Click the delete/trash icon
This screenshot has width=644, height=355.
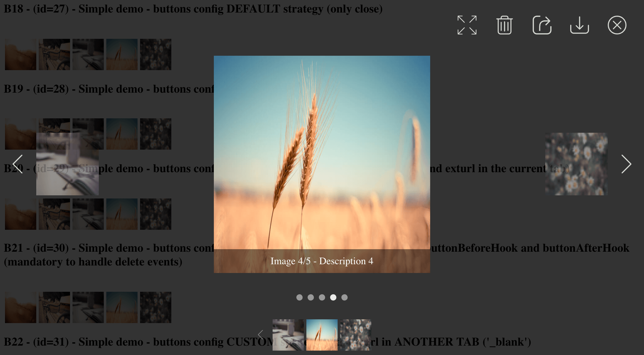tap(505, 24)
